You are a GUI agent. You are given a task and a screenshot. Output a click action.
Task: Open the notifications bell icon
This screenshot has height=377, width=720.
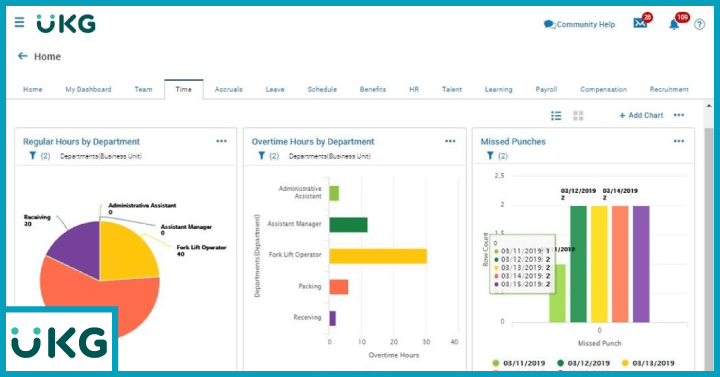coord(674,24)
